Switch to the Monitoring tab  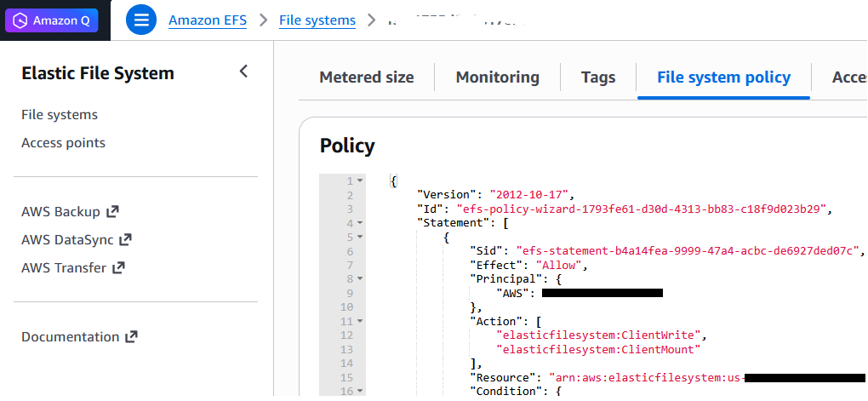click(498, 77)
